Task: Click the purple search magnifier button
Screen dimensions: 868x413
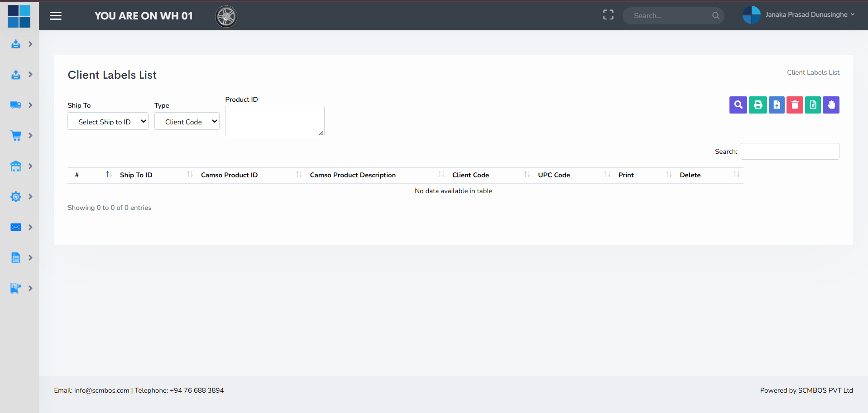Action: (x=738, y=105)
